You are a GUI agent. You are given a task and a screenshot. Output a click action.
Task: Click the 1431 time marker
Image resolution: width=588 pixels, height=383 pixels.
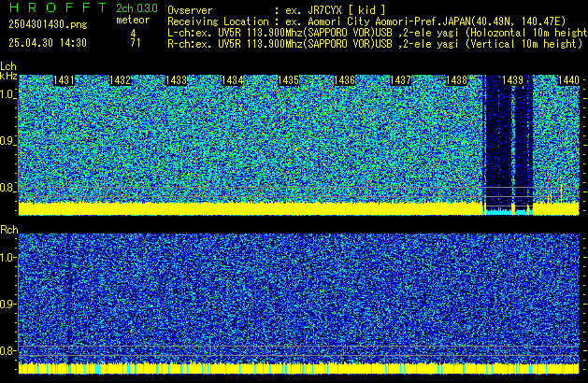[x=65, y=80]
